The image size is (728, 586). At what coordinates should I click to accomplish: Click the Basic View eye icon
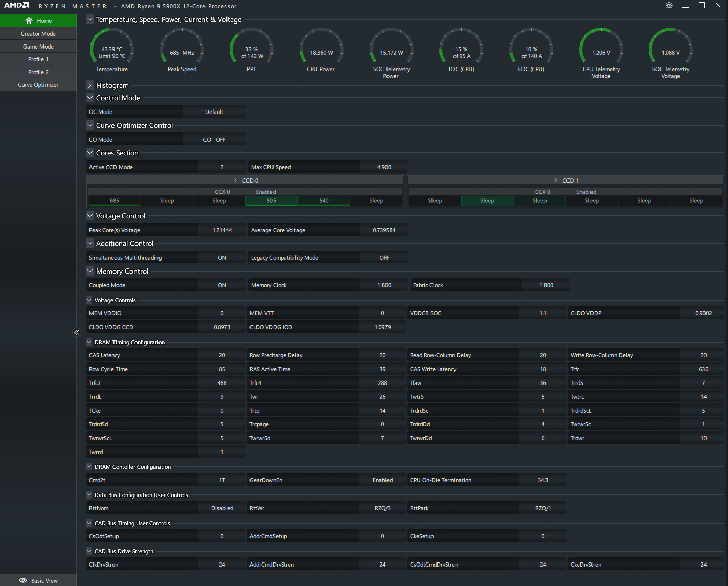point(23,580)
